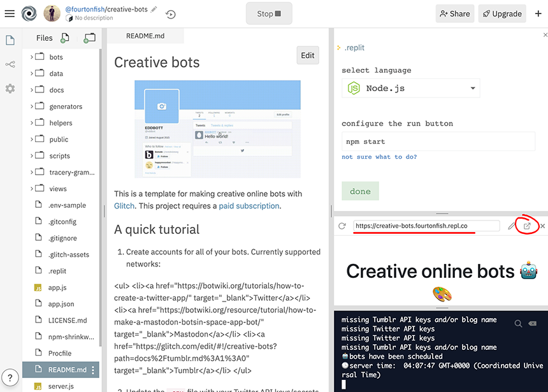This screenshot has height=392, width=548.
Task: Expand the helpers folder
Action: coord(31,123)
